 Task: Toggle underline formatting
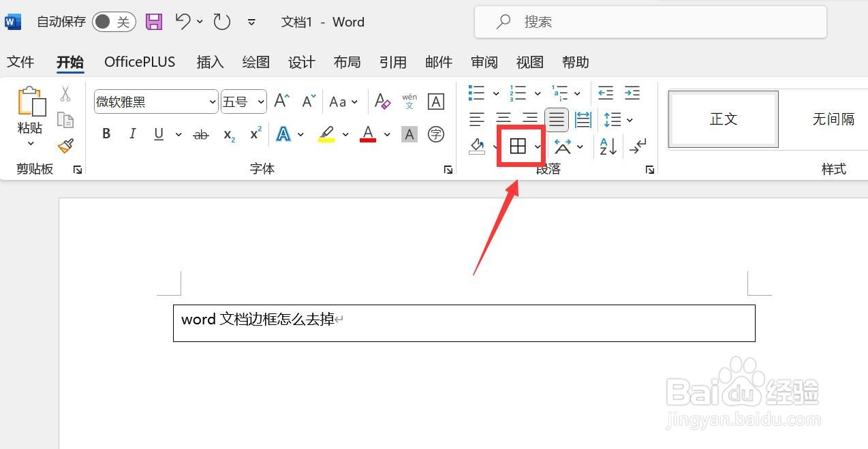pyautogui.click(x=157, y=134)
